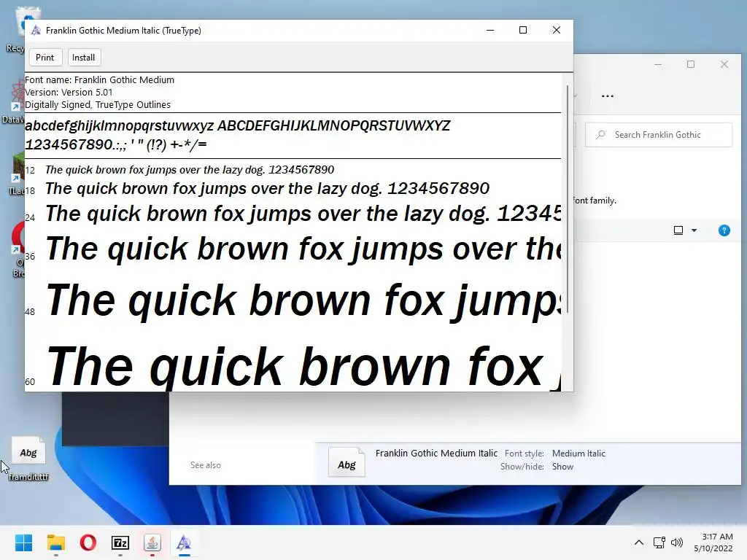This screenshot has width=747, height=560.
Task: Minimize the font viewer window
Action: click(x=490, y=30)
